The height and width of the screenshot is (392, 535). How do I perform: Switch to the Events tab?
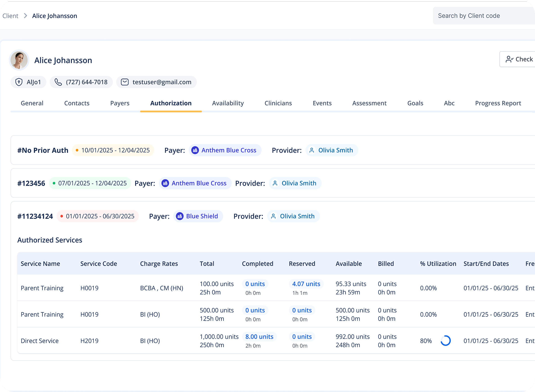(322, 103)
